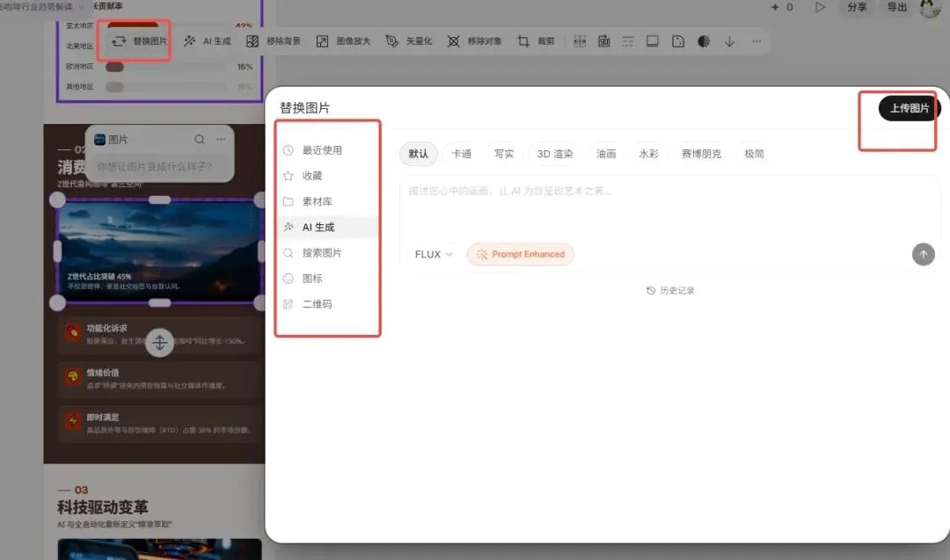Click the 分享 share button
This screenshot has width=950, height=560.
[x=857, y=7]
